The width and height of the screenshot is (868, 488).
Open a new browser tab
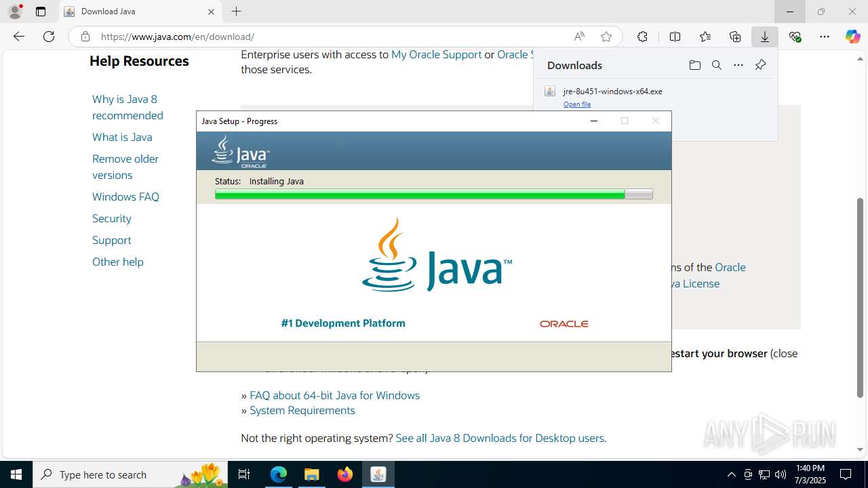(x=236, y=12)
